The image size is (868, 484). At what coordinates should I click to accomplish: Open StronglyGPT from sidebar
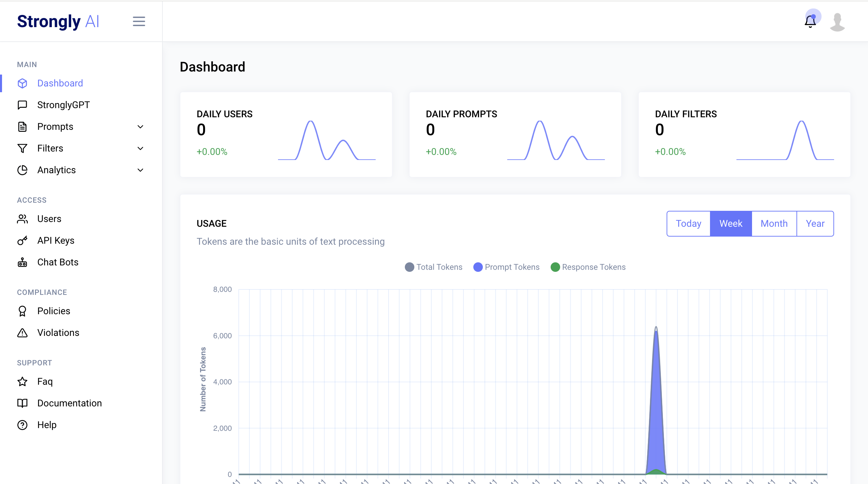(x=63, y=105)
